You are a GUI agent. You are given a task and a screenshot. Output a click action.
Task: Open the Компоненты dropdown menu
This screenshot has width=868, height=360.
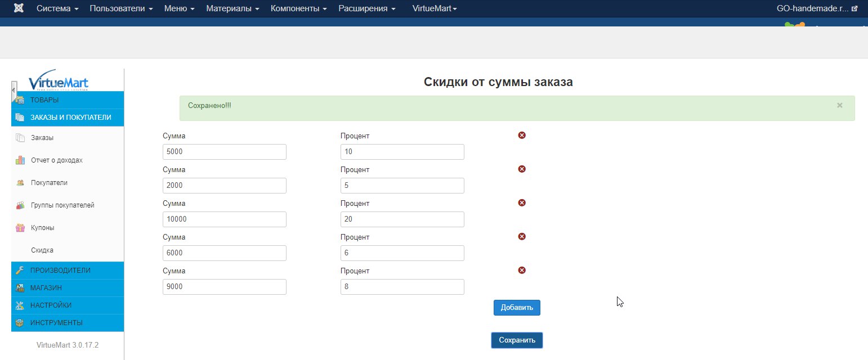299,8
